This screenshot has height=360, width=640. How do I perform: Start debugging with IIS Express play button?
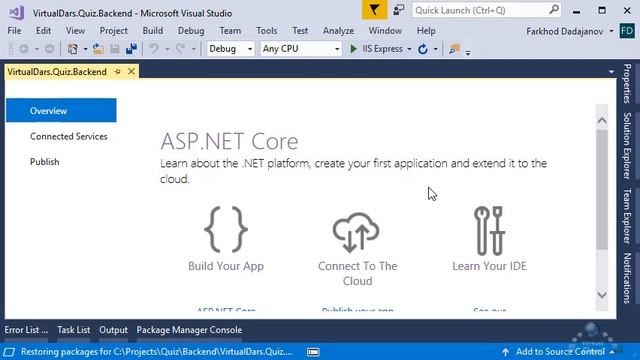point(353,49)
